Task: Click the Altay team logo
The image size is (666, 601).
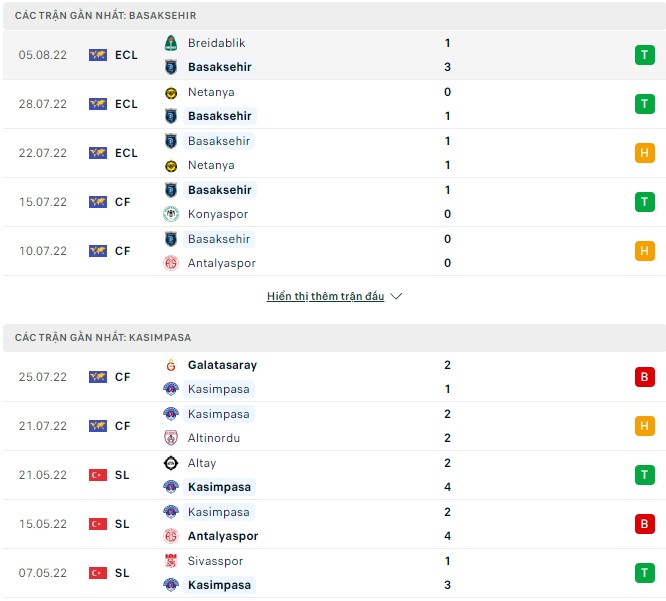Action: pos(171,463)
